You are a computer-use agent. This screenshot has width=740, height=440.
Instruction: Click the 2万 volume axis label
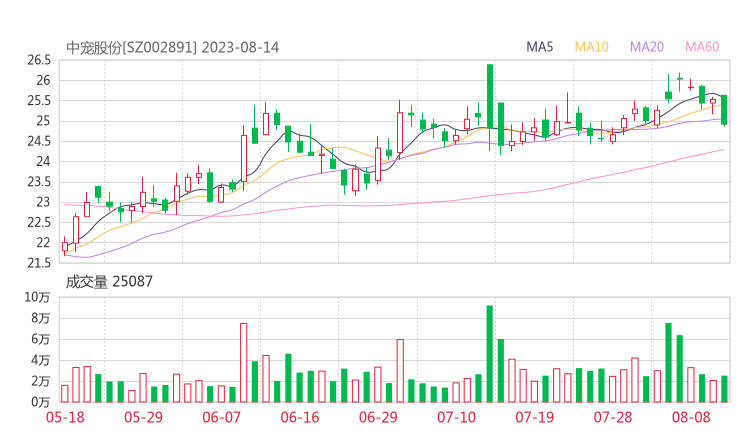41,381
